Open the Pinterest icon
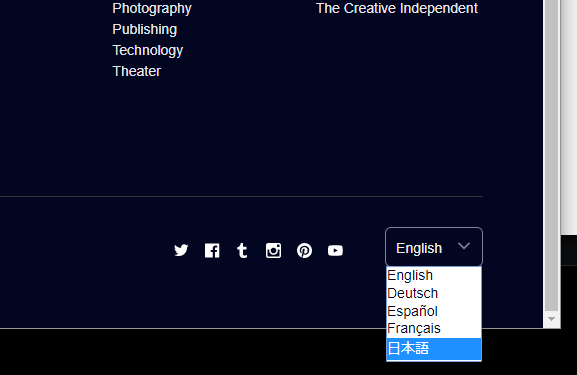 [304, 251]
